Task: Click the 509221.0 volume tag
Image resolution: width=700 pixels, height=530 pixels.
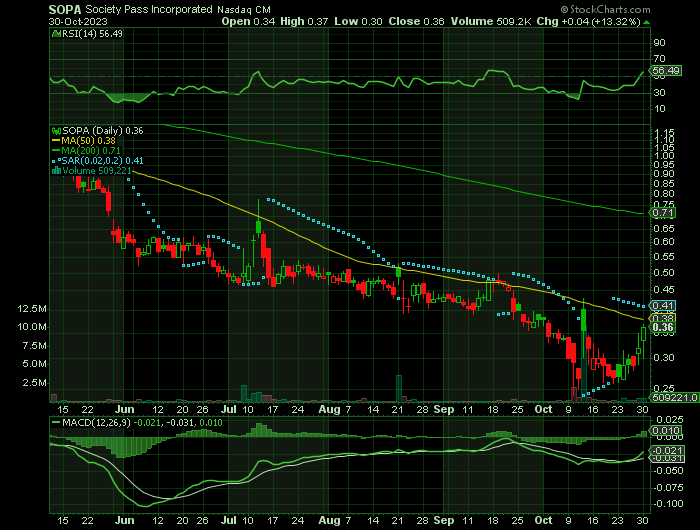Action: pos(675,397)
